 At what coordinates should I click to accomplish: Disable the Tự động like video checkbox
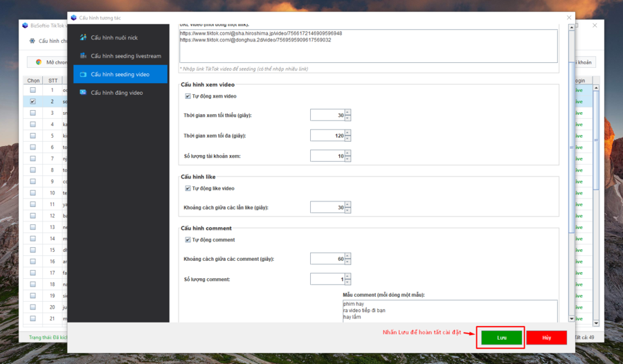[x=188, y=188]
